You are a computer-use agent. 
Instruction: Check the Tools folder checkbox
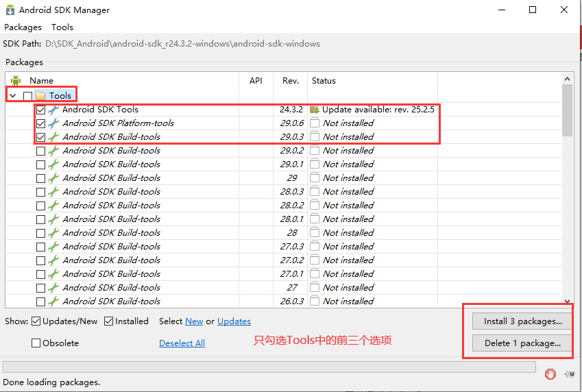pyautogui.click(x=27, y=96)
